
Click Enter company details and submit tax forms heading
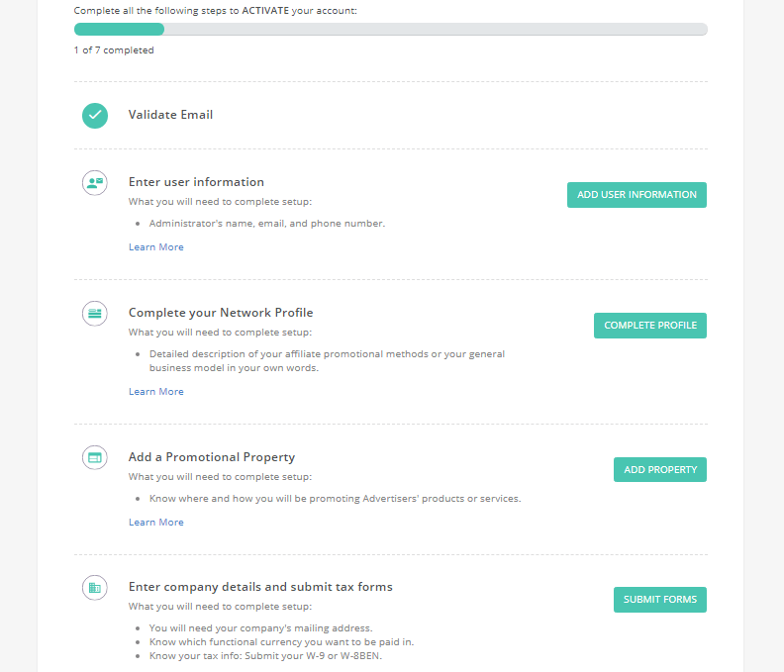(260, 587)
